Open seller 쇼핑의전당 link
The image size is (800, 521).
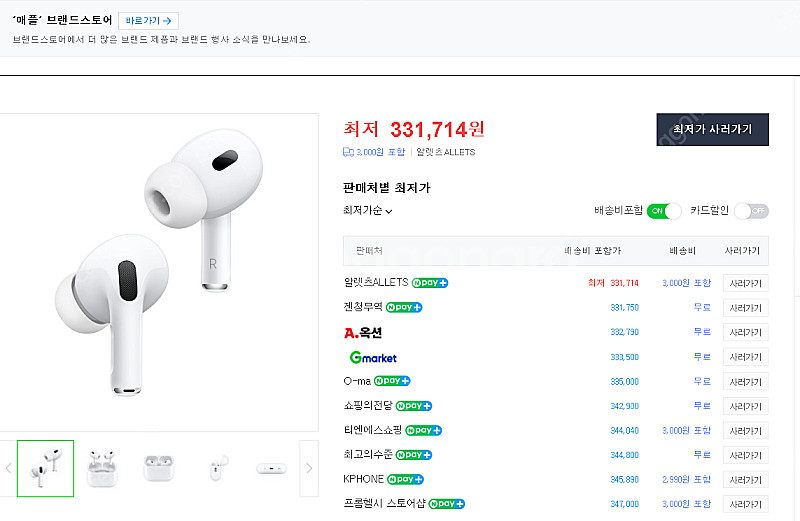click(x=368, y=406)
